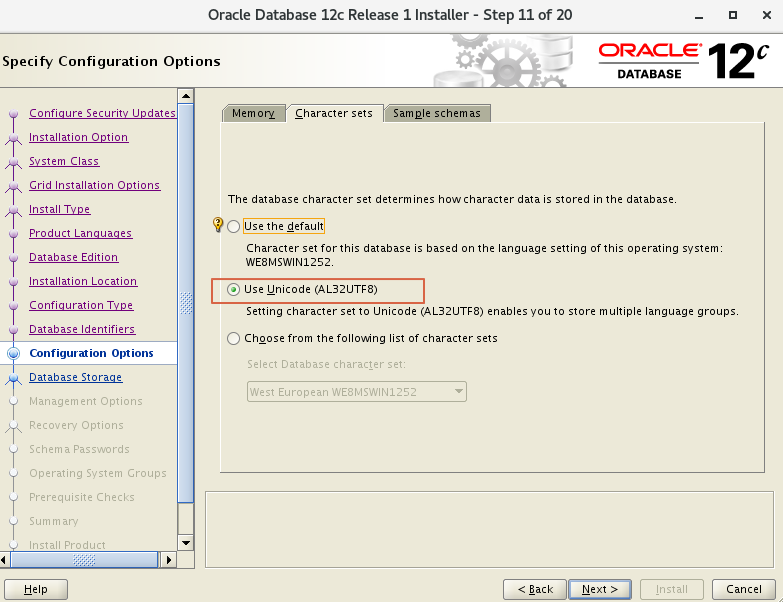Screen dimensions: 783x602
Task: Maximize the installer window
Action: coord(733,14)
